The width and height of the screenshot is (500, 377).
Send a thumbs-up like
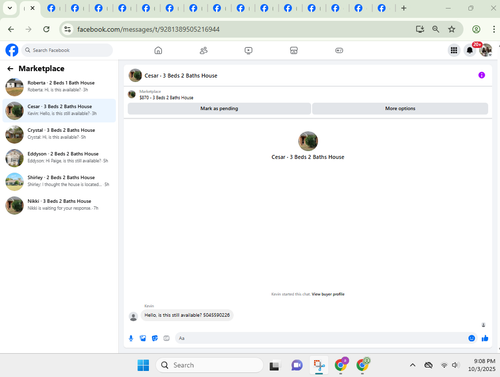(485, 338)
